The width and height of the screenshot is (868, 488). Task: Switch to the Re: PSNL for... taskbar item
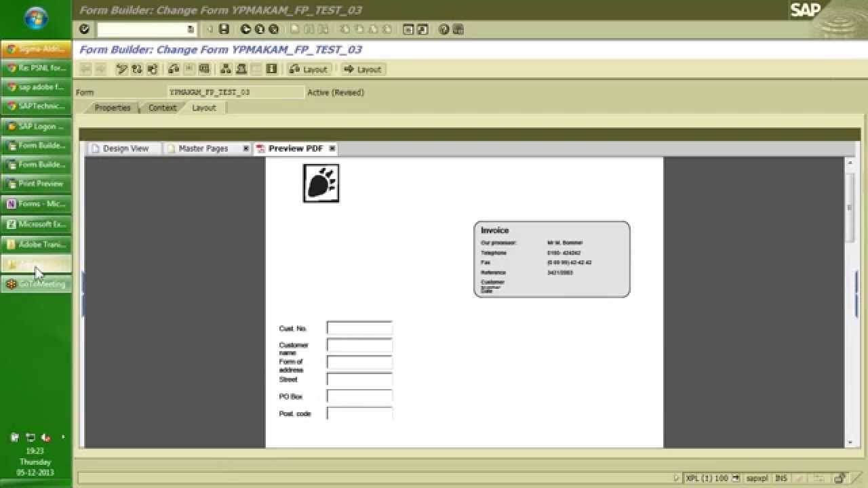click(36, 68)
